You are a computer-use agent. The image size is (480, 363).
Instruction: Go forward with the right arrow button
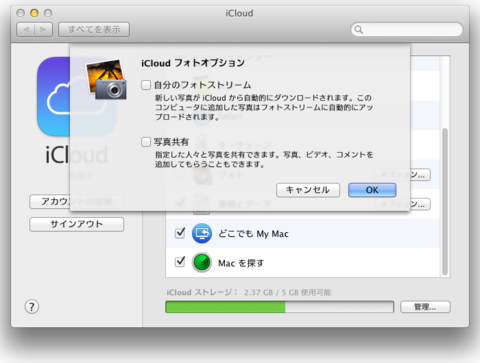coord(43,30)
